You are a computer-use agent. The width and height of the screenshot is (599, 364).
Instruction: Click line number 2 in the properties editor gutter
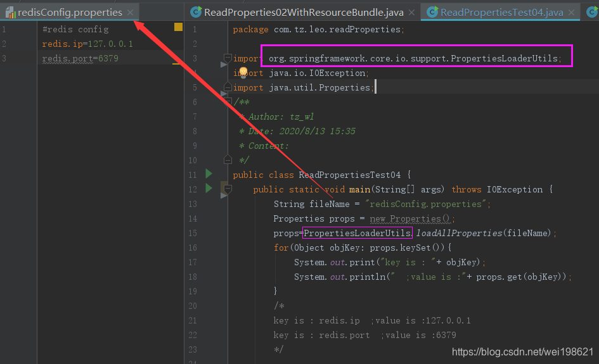(x=4, y=44)
